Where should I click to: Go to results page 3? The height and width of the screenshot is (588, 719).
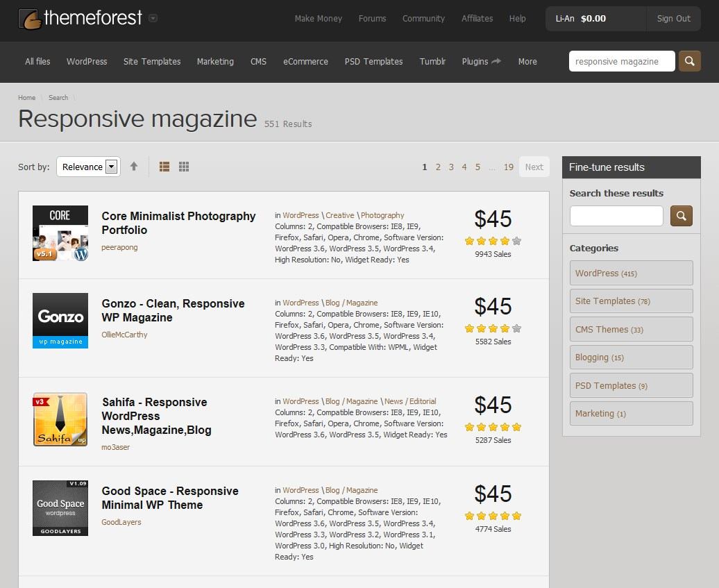click(x=451, y=167)
